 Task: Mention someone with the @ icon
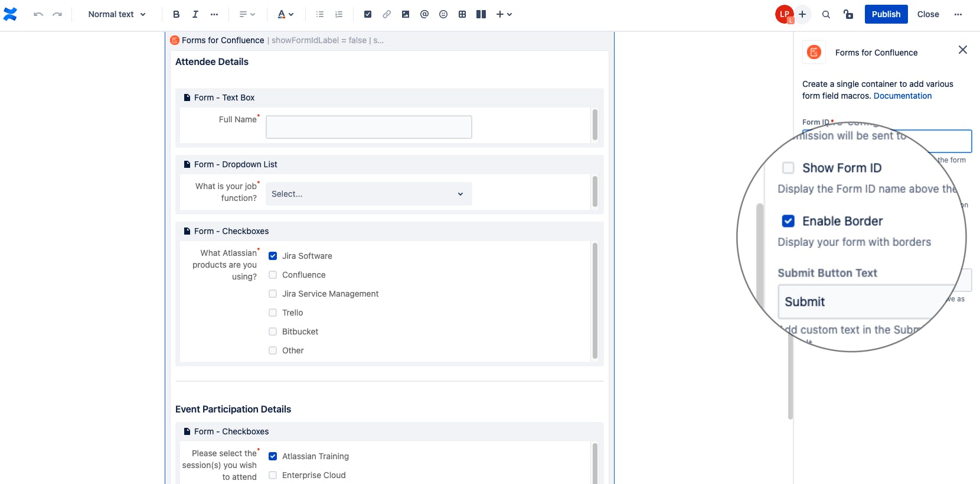tap(424, 14)
